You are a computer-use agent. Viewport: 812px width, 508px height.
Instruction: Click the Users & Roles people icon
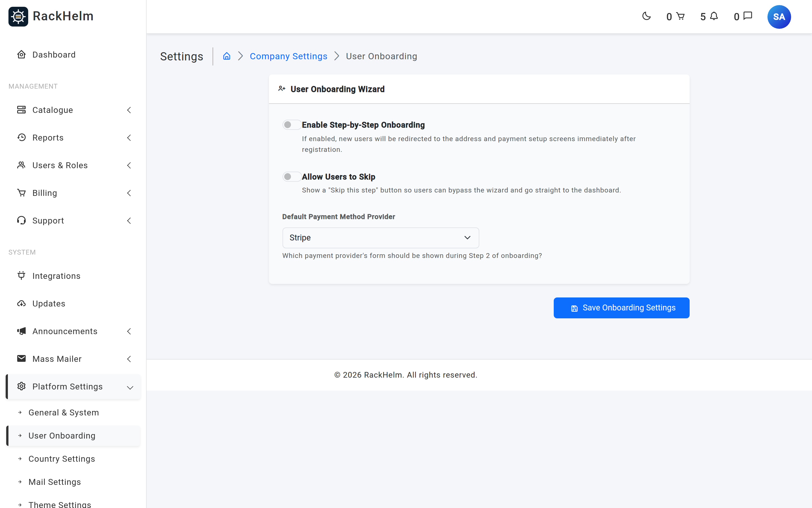click(x=21, y=165)
